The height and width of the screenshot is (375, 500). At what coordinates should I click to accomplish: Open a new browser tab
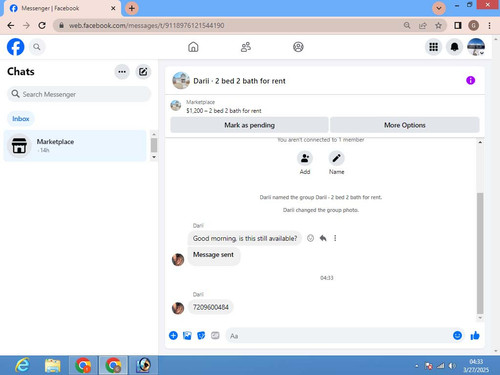(x=132, y=8)
